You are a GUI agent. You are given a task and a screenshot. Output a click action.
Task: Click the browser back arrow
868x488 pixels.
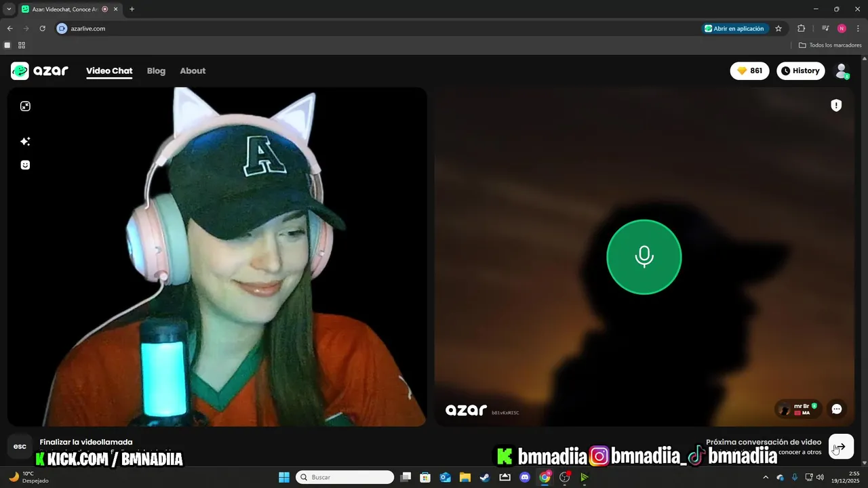pos(9,28)
